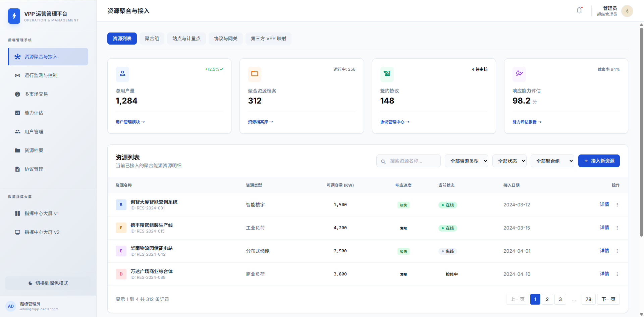Go to page 2 in pagination
The height and width of the screenshot is (317, 644).
click(547, 299)
